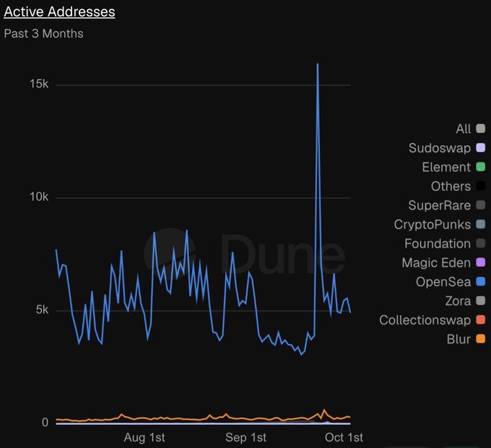Toggle the Zora series label
The height and width of the screenshot is (448, 491).
point(458,301)
